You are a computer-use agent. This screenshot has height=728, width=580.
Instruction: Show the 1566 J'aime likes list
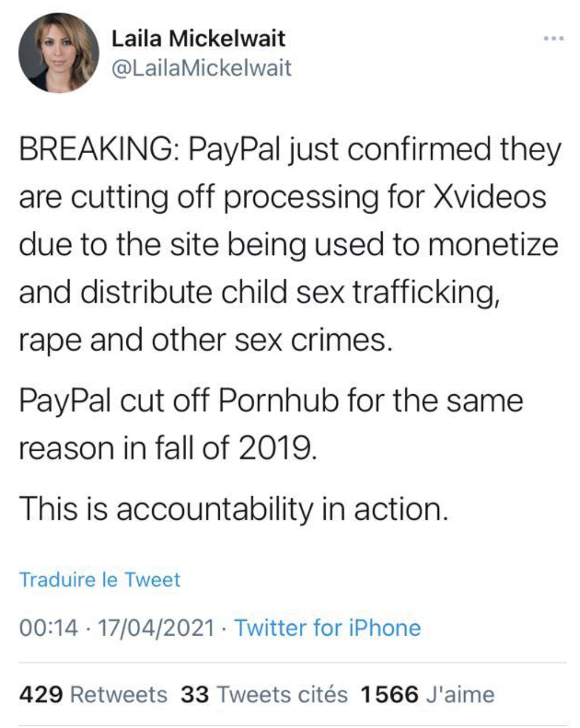click(x=427, y=695)
